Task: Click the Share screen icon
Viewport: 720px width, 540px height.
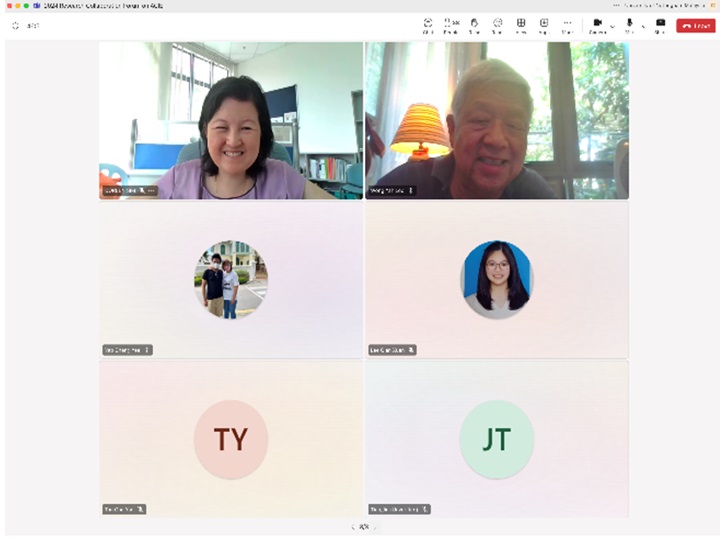Action: (x=660, y=24)
